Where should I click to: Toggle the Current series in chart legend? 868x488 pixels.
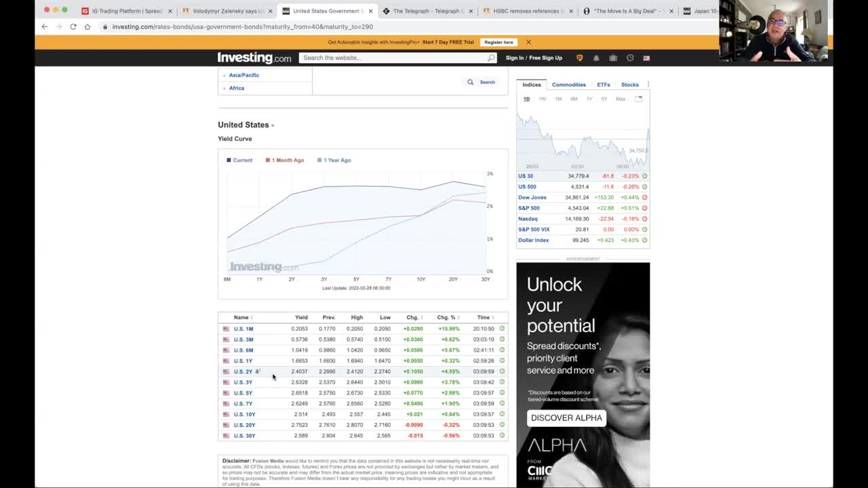[239, 160]
